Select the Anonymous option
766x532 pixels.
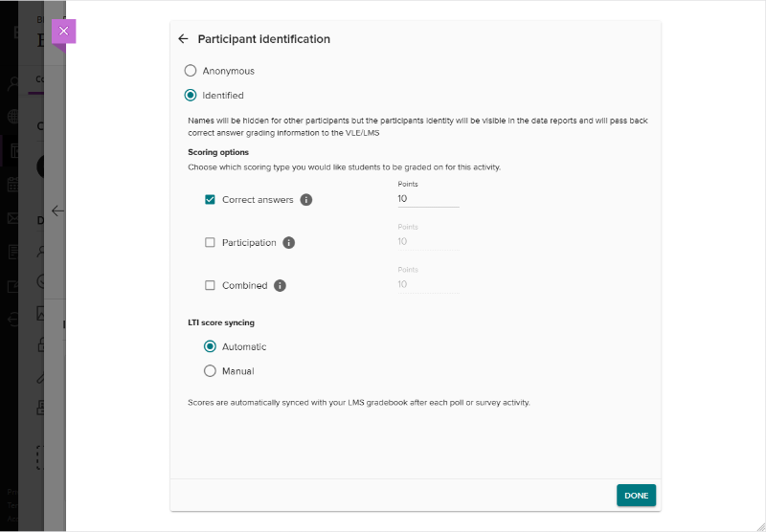click(191, 71)
